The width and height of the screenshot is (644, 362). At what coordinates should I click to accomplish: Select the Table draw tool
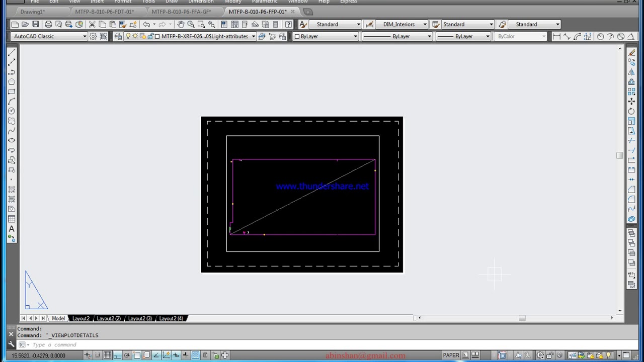tap(12, 219)
